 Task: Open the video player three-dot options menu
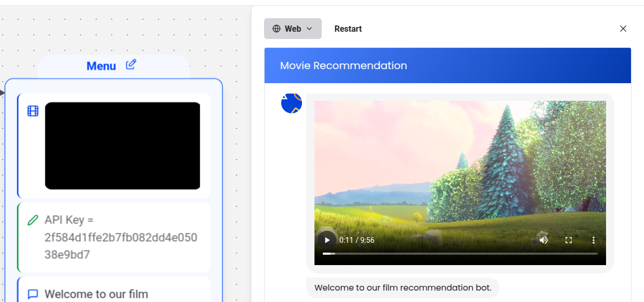tap(593, 240)
